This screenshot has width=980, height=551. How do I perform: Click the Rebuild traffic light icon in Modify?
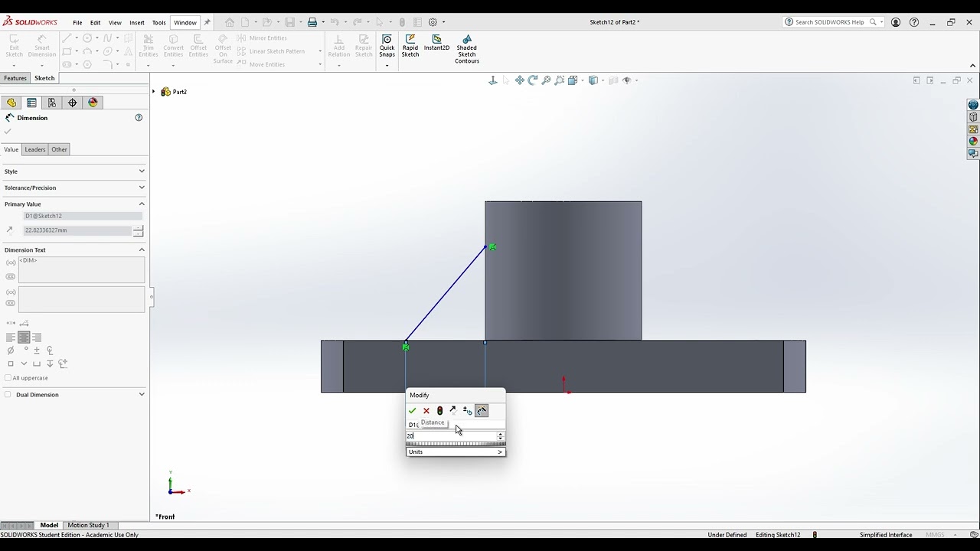[x=439, y=411]
